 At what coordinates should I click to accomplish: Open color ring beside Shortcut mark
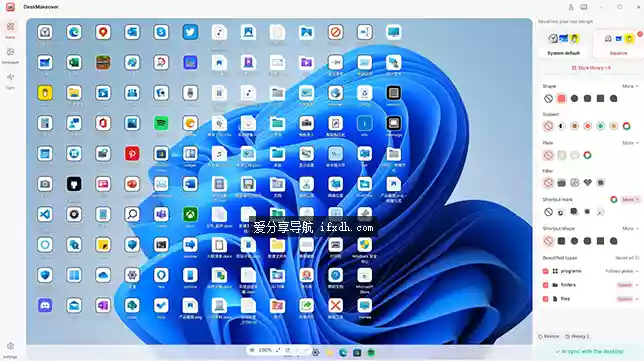614,200
